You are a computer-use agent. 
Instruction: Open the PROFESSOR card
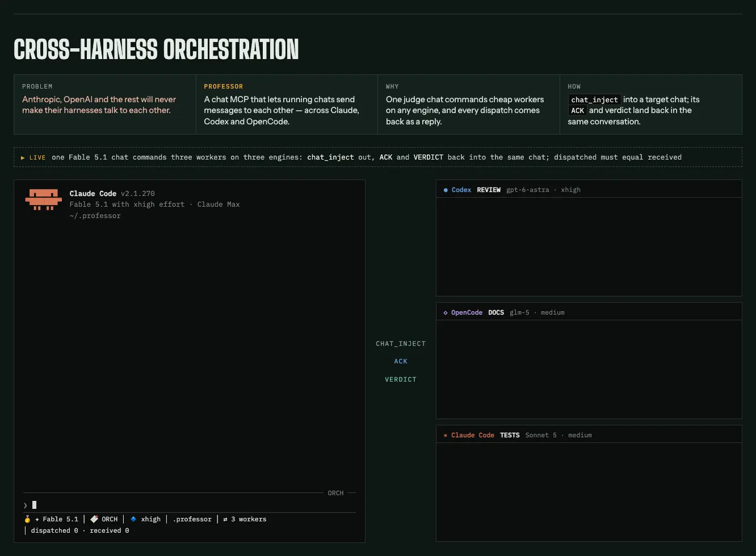pos(287,104)
